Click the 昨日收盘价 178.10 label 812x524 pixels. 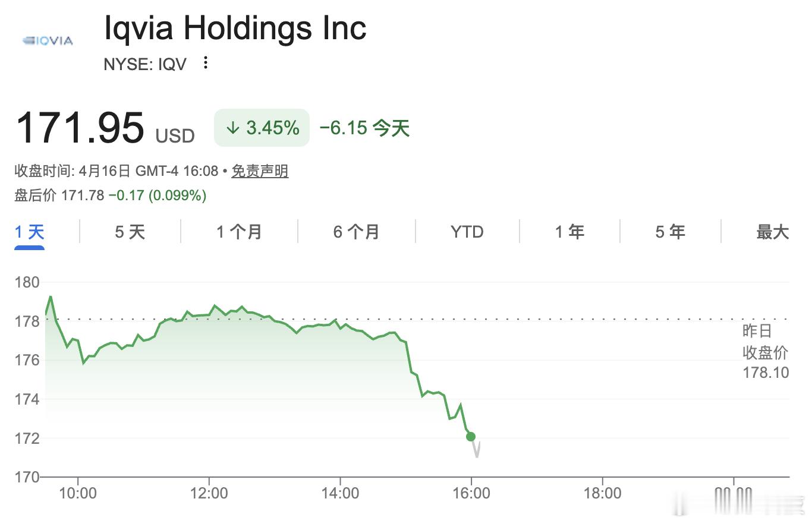tap(765, 352)
